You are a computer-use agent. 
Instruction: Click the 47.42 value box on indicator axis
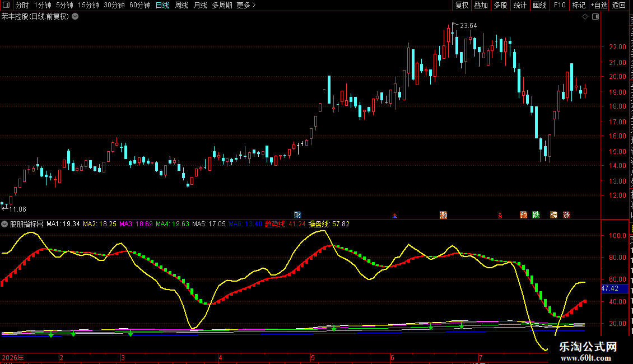click(615, 288)
